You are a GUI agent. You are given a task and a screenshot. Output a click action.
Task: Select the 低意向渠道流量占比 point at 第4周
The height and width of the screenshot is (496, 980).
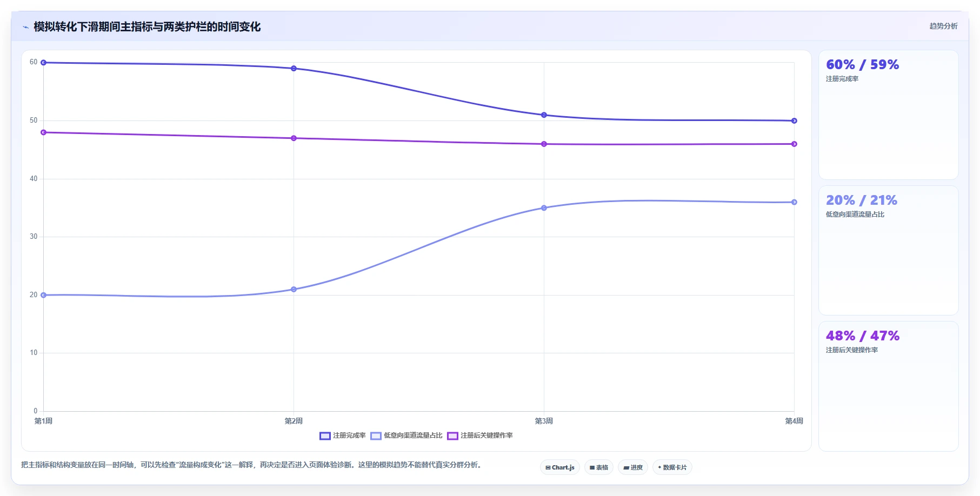[794, 202]
